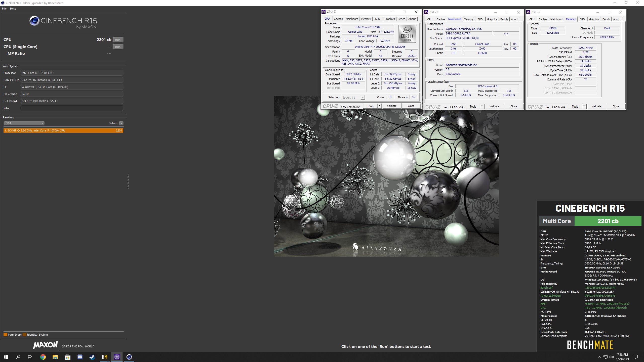
Task: Open taskbar Search
Action: pyautogui.click(x=18, y=357)
